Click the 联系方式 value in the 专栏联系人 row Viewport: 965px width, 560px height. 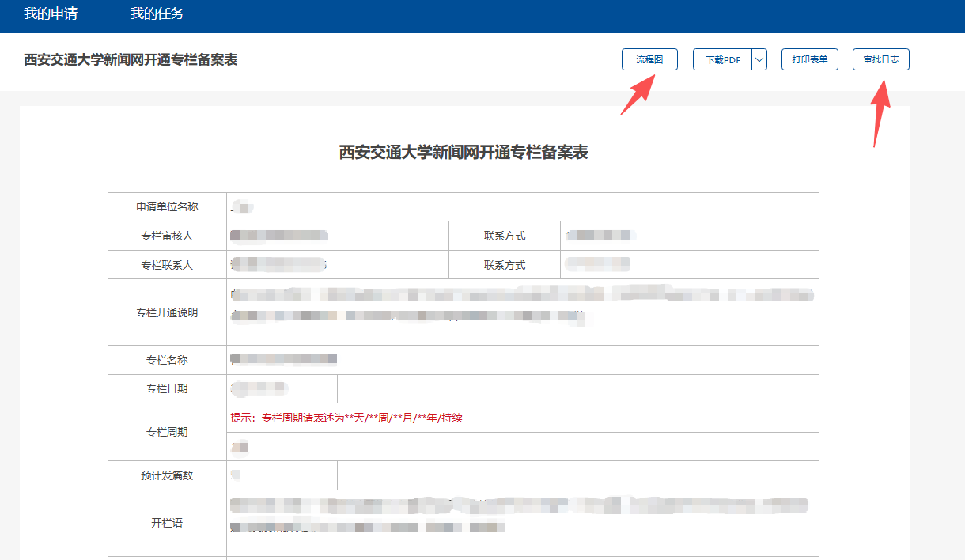click(688, 265)
